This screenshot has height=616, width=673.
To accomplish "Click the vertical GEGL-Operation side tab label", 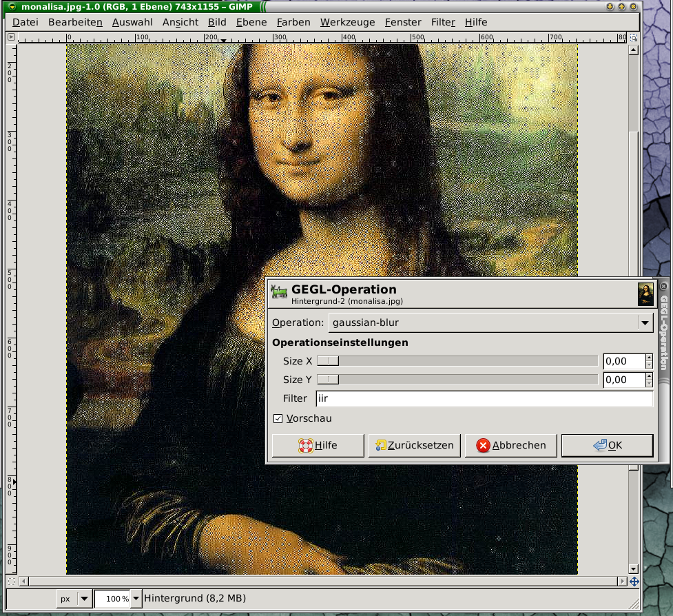I will pyautogui.click(x=663, y=332).
